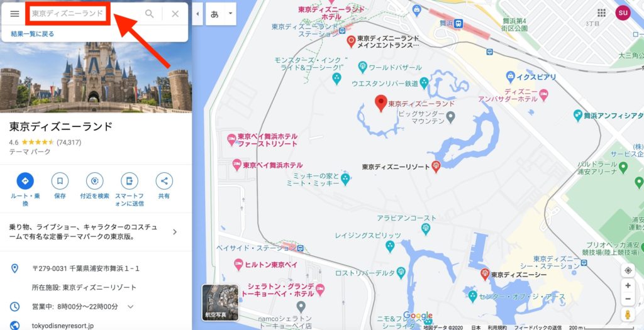Click the 東京ベイ舞浜ホテル hotel marker

point(236,165)
